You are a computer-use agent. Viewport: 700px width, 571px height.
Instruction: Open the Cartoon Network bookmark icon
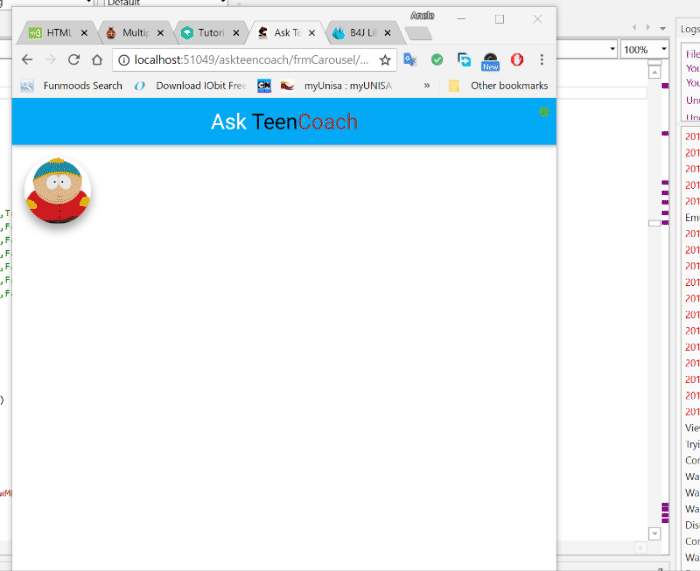pyautogui.click(x=264, y=85)
